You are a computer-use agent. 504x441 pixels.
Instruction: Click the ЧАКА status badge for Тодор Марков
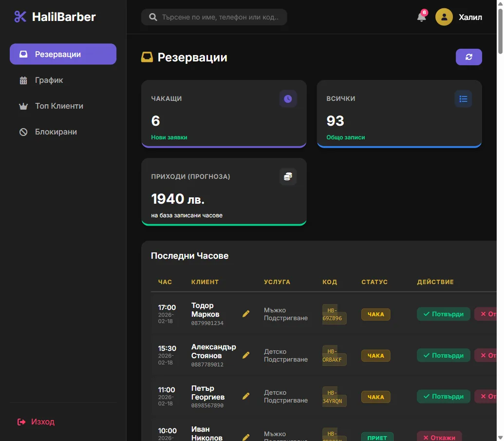pos(375,314)
